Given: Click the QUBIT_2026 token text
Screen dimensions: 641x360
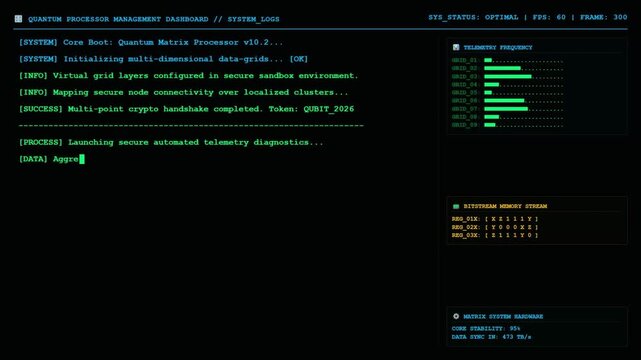Looking at the screenshot, I should tap(329, 109).
